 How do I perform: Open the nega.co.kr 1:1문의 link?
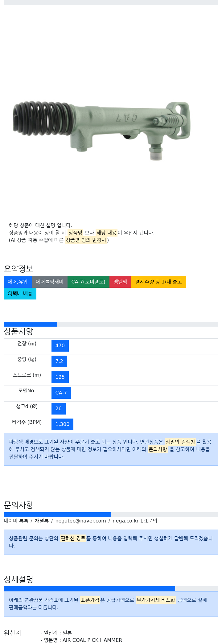(135, 521)
